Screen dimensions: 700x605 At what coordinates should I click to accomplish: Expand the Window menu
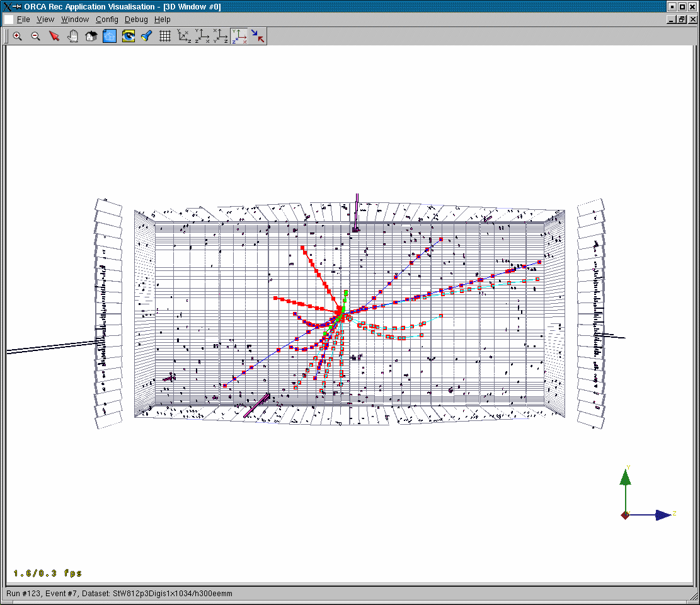[x=75, y=20]
